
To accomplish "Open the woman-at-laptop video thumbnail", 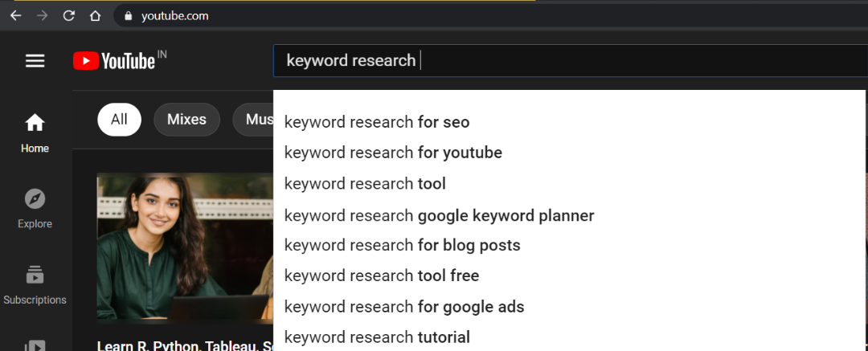I will pos(185,247).
